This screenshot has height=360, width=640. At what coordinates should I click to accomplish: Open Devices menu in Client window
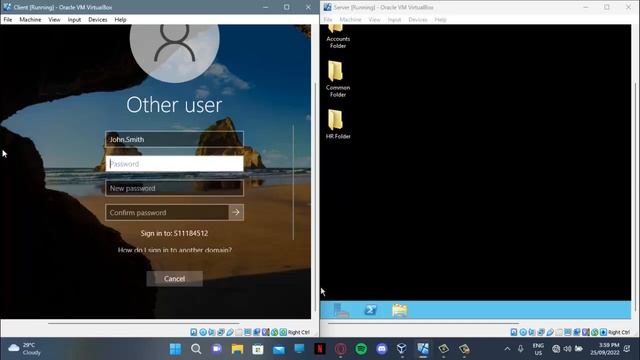point(98,20)
